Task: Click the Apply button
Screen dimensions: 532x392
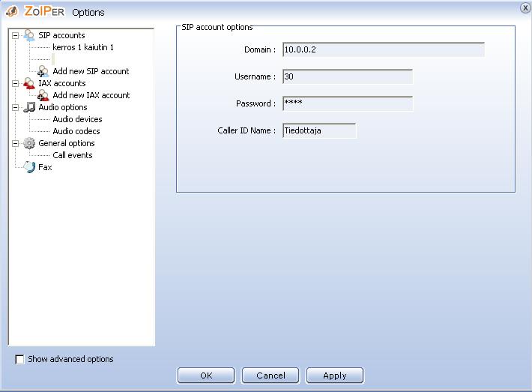Action: (x=335, y=376)
